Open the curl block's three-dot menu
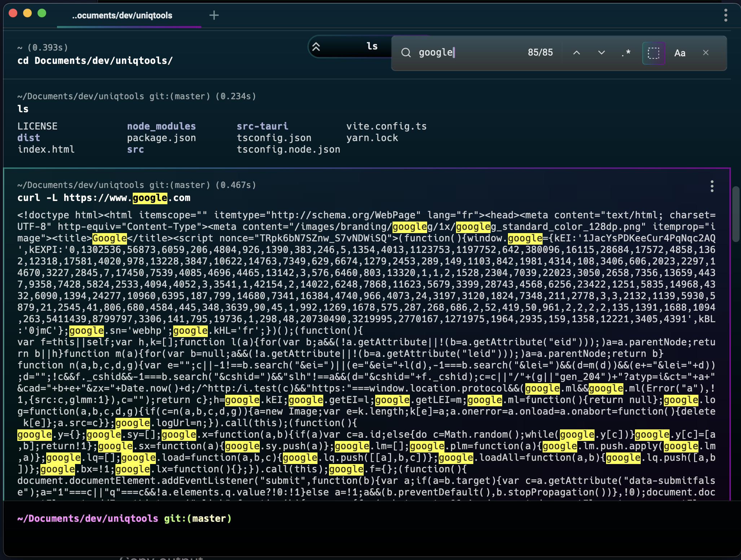This screenshot has height=560, width=741. (712, 186)
